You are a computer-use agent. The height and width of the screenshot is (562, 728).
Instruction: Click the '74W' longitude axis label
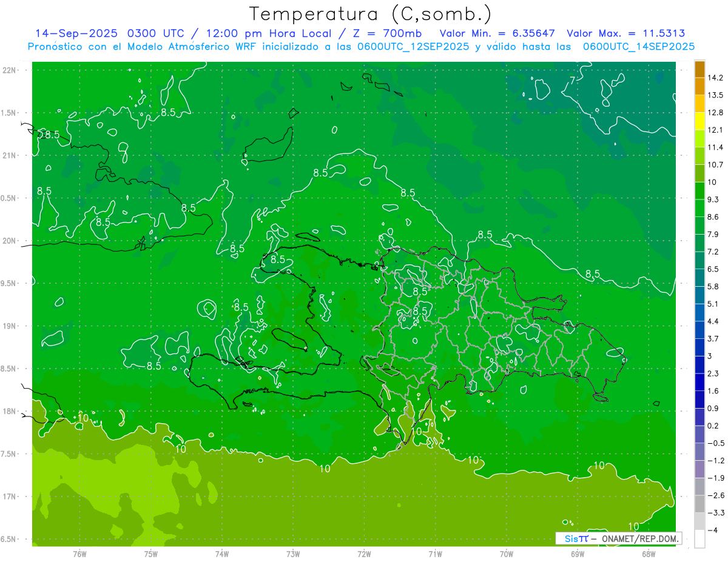point(222,554)
